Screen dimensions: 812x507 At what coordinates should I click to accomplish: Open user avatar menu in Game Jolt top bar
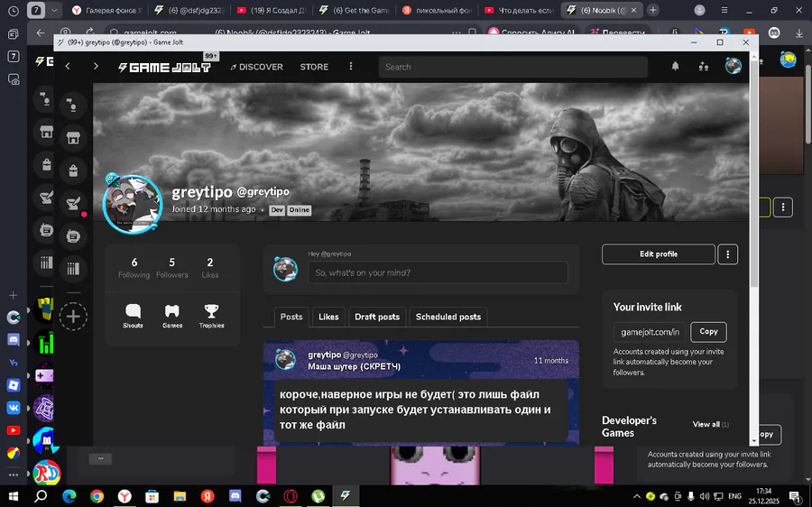(x=733, y=66)
